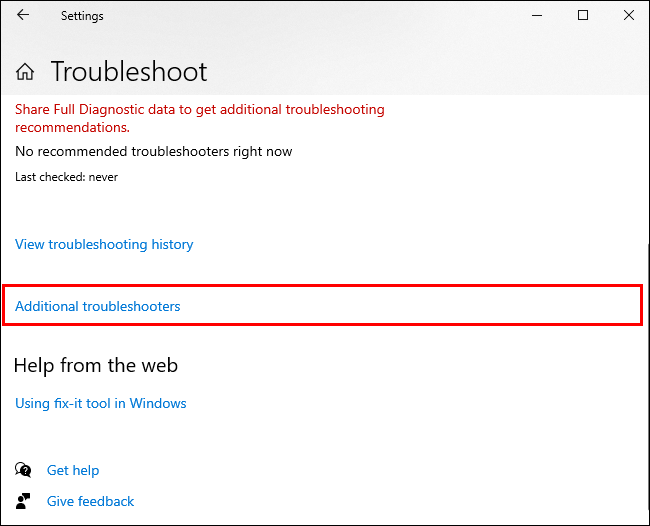650x526 pixels.
Task: Go back with the title bar arrow
Action: [23, 16]
